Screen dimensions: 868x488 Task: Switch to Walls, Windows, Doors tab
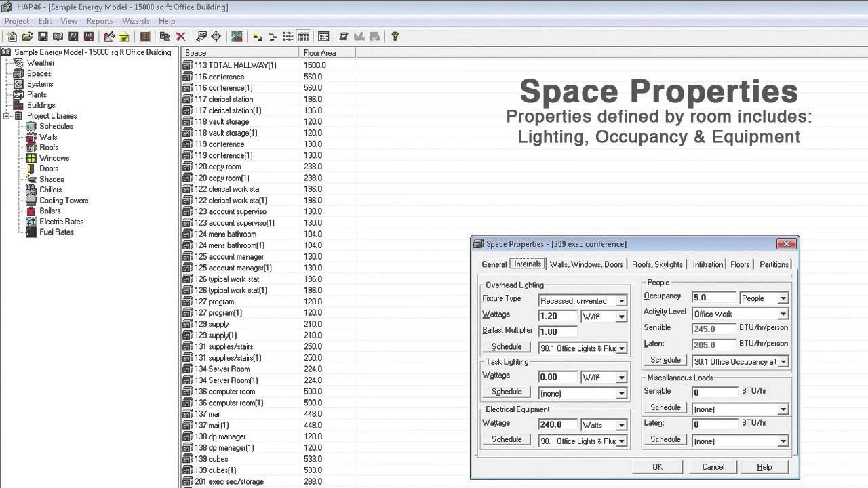point(586,264)
